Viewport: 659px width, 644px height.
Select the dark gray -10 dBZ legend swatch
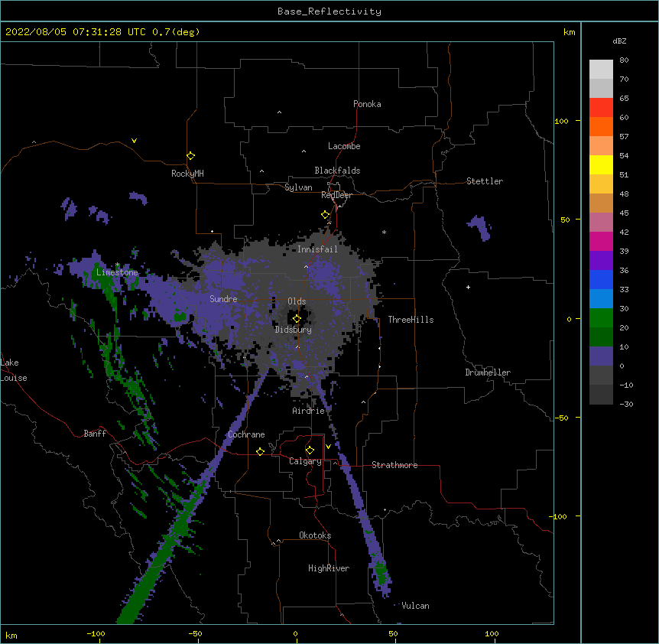click(601, 395)
